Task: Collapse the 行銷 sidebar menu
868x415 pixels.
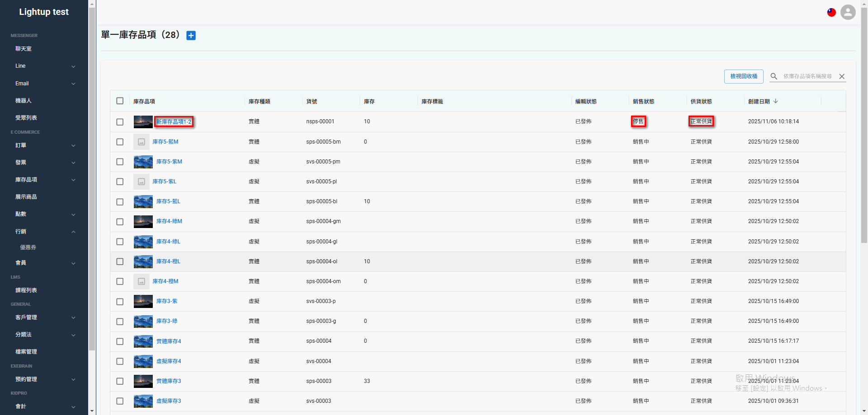Action: [44, 232]
